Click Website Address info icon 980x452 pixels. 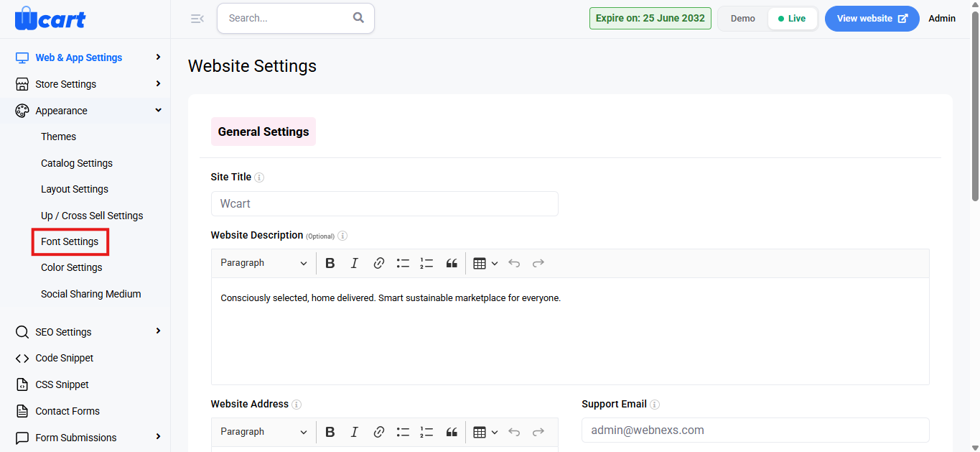point(297,405)
